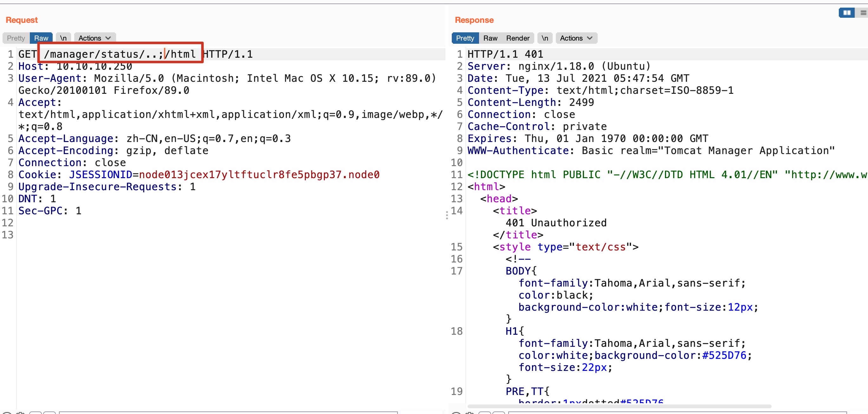Click the JSESSIONID cookie value text
This screenshot has height=414, width=868.
tap(259, 175)
